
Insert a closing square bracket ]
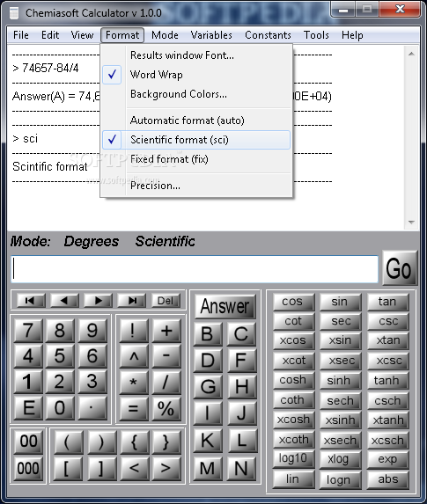(101, 469)
